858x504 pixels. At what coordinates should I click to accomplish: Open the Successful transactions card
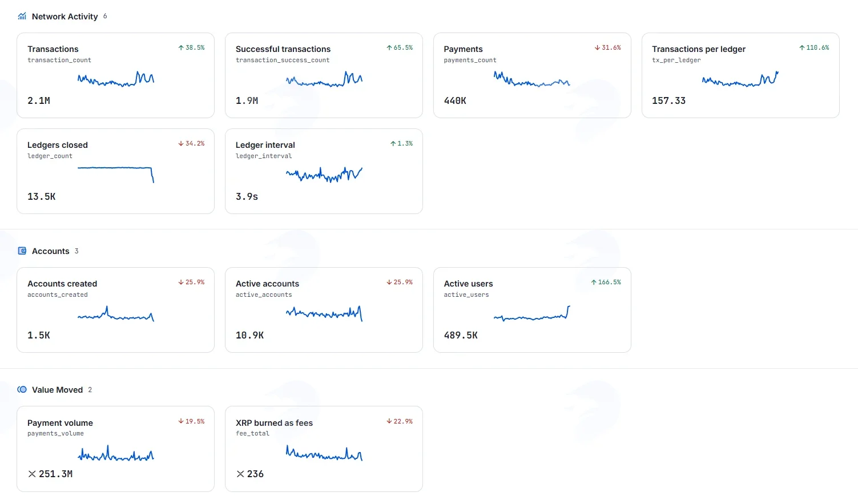[x=324, y=75]
